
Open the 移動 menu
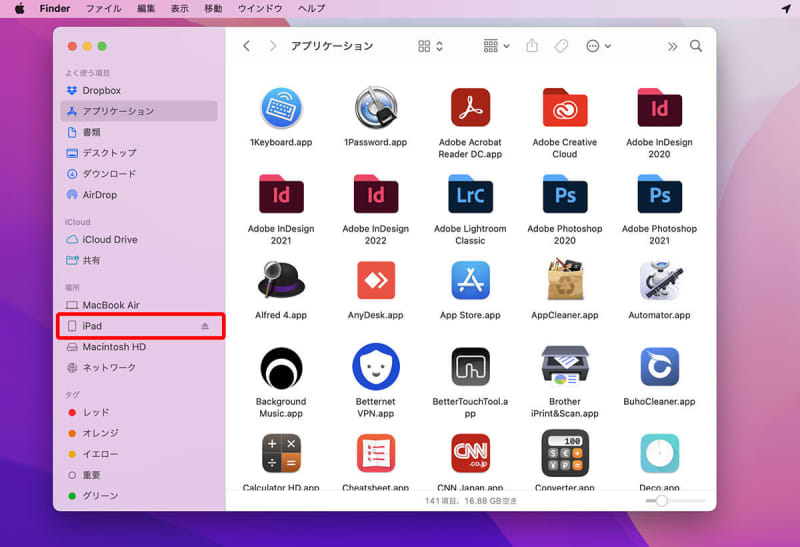click(213, 9)
